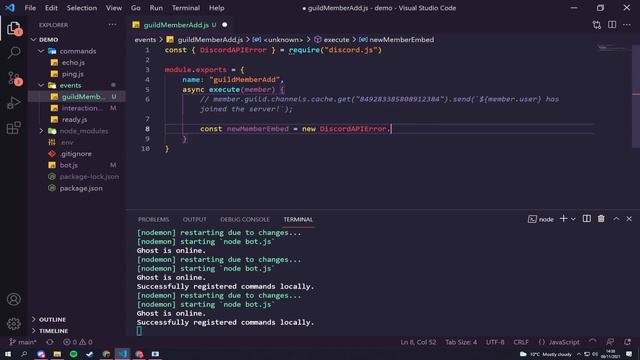Image resolution: width=640 pixels, height=360 pixels.
Task: Click the Windows Start button
Action: click(x=8, y=354)
